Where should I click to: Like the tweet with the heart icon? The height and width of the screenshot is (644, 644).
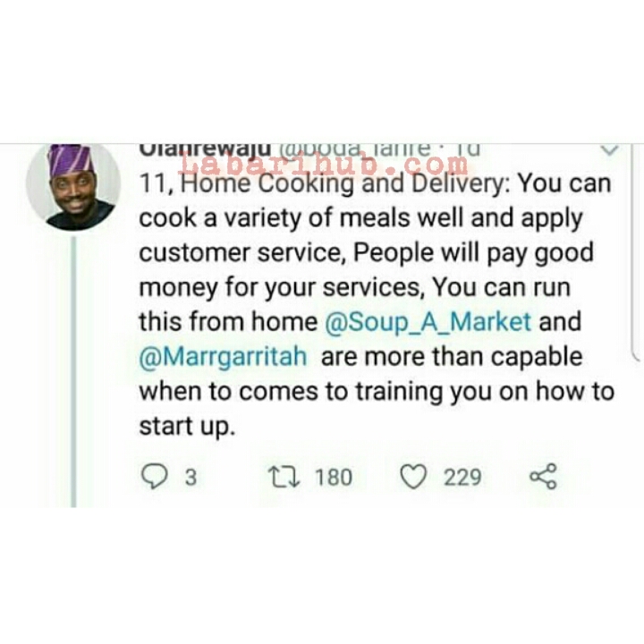(413, 477)
